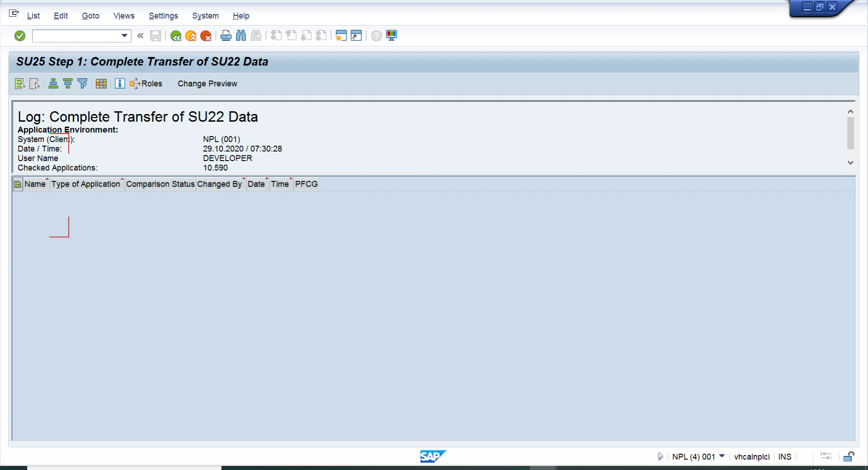868x470 pixels.
Task: Click the log pane vertical scrollbar thumb
Action: click(x=850, y=133)
